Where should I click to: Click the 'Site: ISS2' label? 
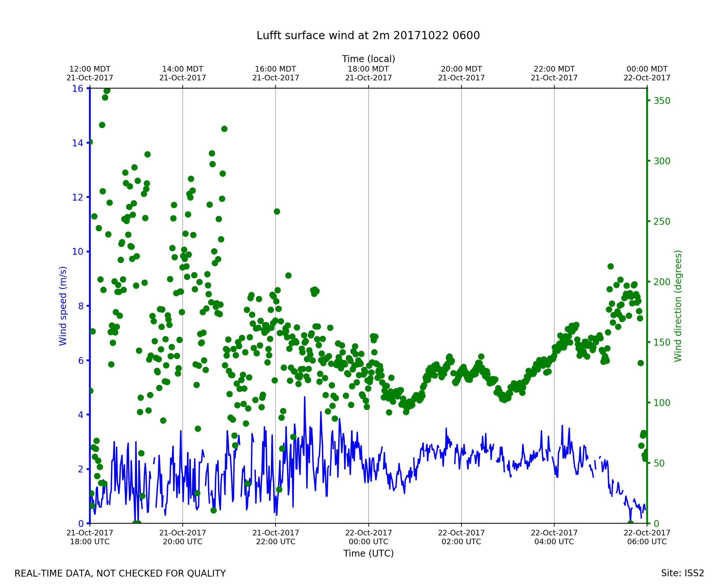[682, 573]
